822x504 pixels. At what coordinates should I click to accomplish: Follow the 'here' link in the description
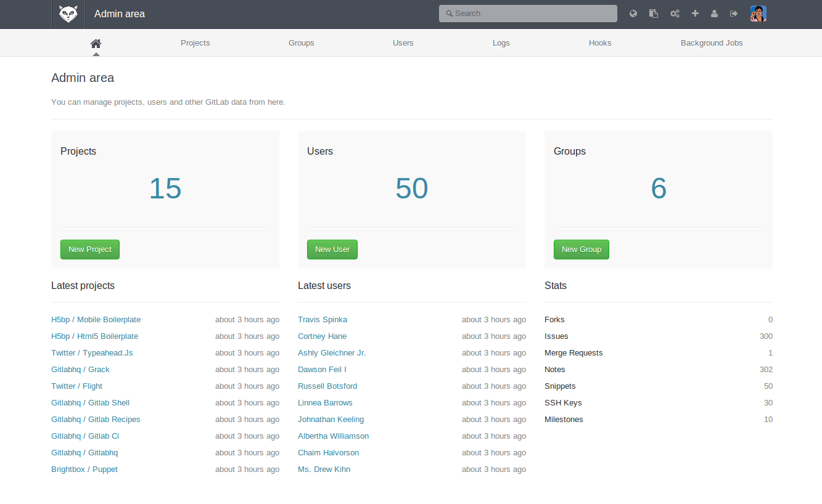click(275, 102)
